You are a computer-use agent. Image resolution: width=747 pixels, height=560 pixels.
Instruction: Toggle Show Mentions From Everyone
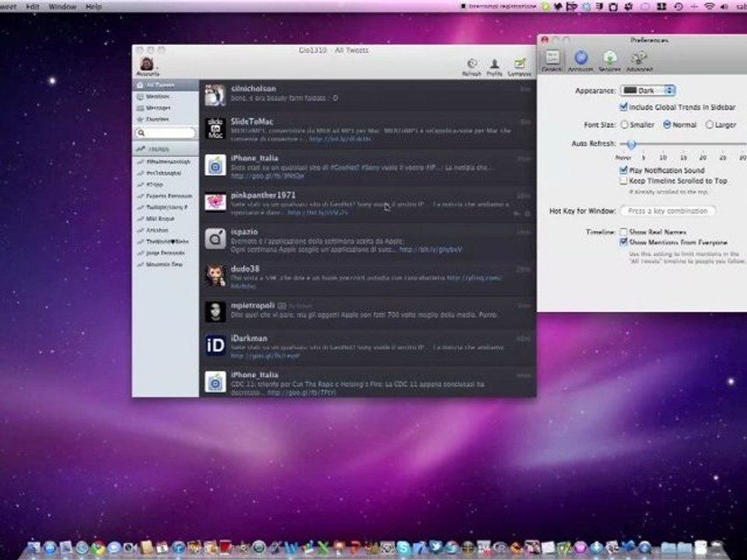pyautogui.click(x=623, y=243)
